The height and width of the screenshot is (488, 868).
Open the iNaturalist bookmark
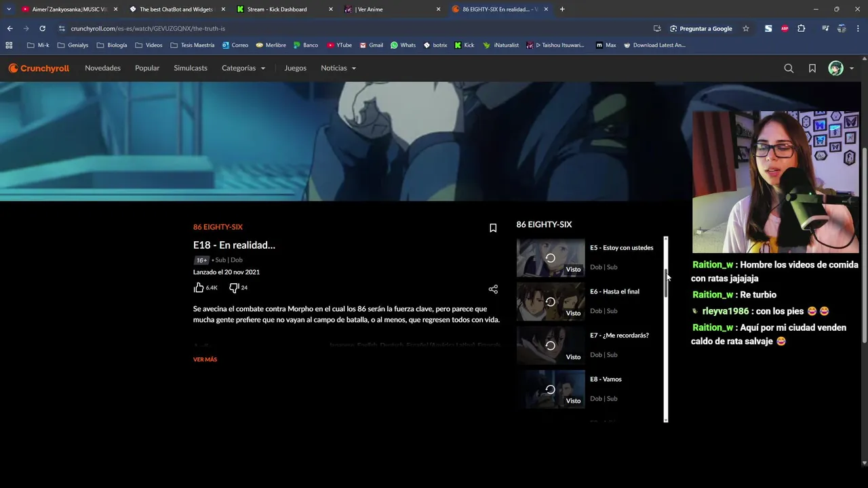pos(501,45)
